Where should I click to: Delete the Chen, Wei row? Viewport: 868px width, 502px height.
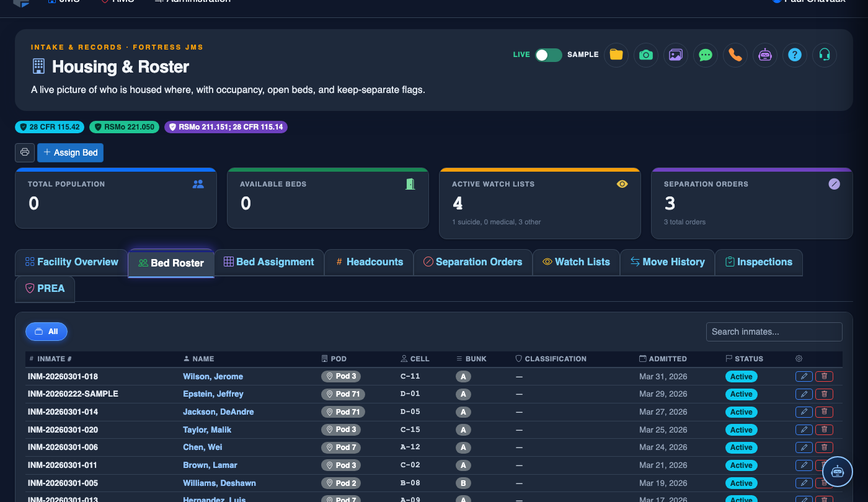(x=824, y=447)
